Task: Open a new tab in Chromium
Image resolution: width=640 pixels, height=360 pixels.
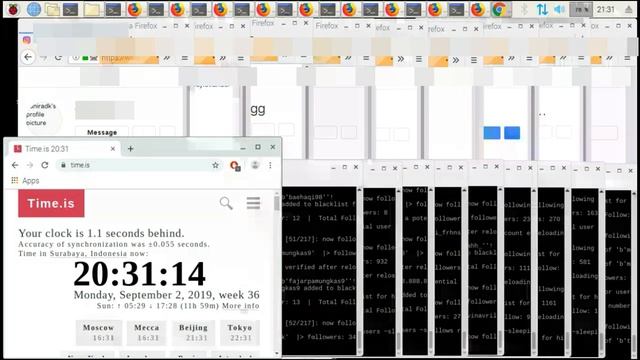Action: 131,149
